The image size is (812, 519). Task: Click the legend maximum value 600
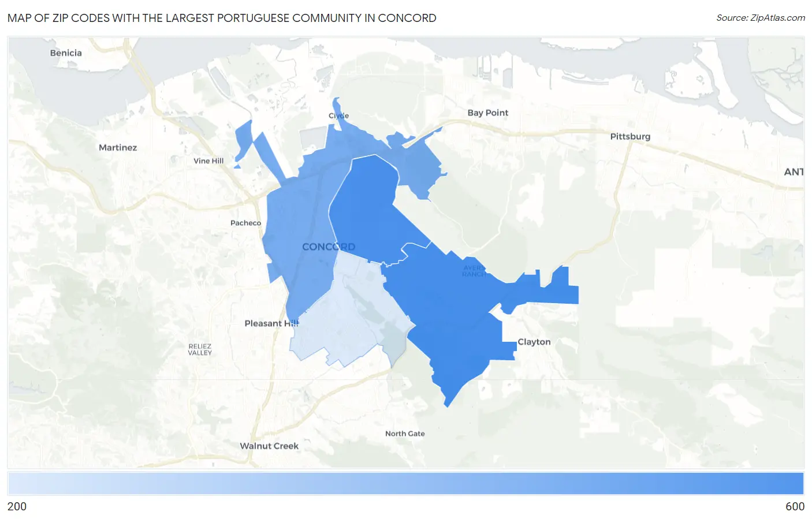[795, 506]
